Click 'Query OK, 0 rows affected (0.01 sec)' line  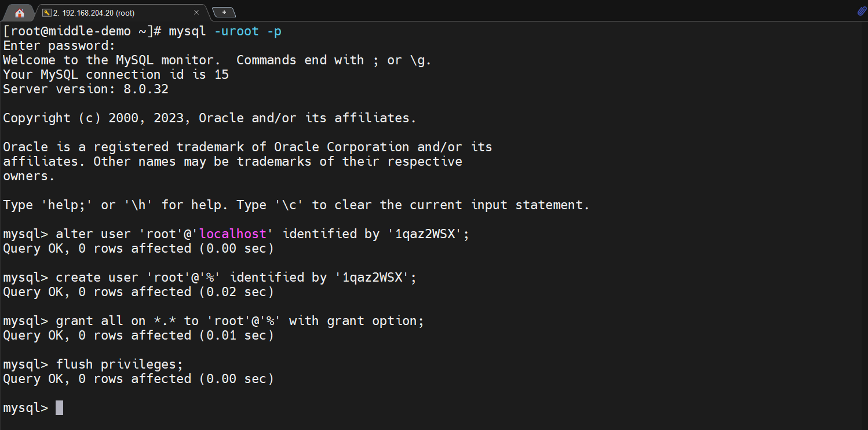pos(138,336)
